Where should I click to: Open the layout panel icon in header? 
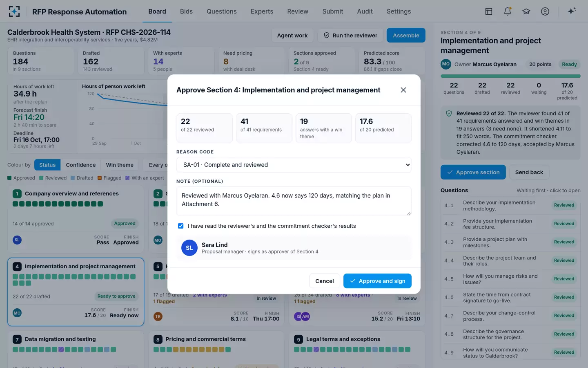[488, 11]
